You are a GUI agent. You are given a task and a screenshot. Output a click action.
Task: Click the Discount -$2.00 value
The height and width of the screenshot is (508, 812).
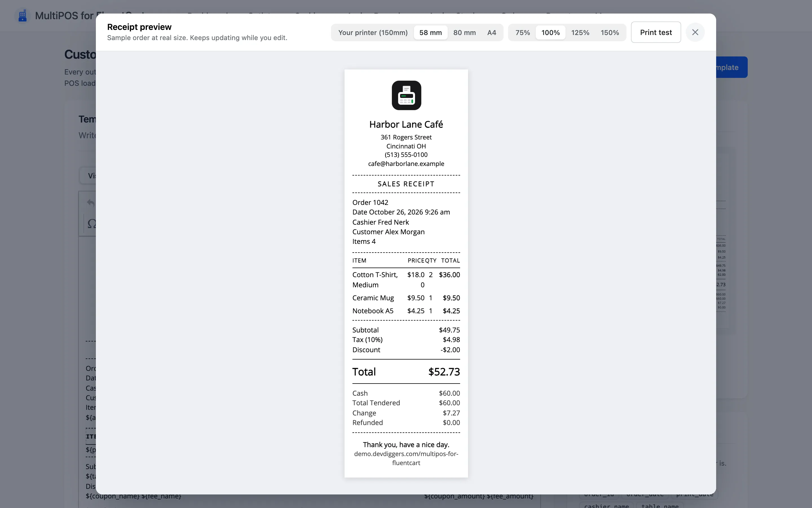(x=450, y=350)
